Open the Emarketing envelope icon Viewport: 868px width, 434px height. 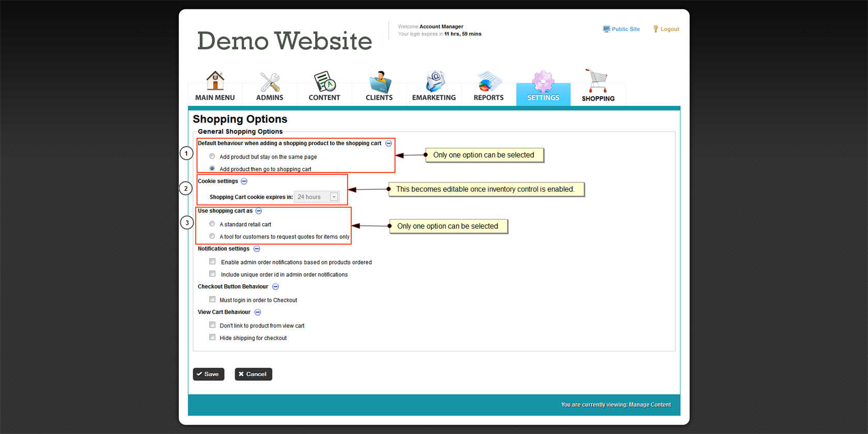[434, 82]
